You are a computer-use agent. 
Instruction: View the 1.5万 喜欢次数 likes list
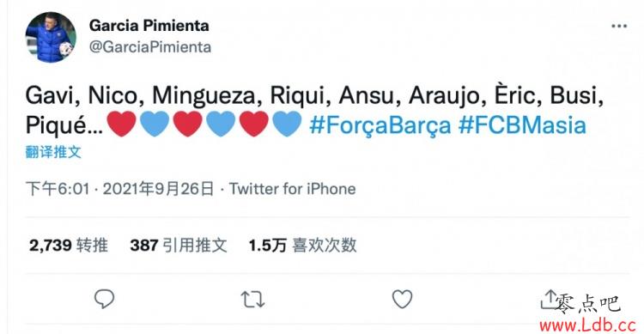coord(303,246)
